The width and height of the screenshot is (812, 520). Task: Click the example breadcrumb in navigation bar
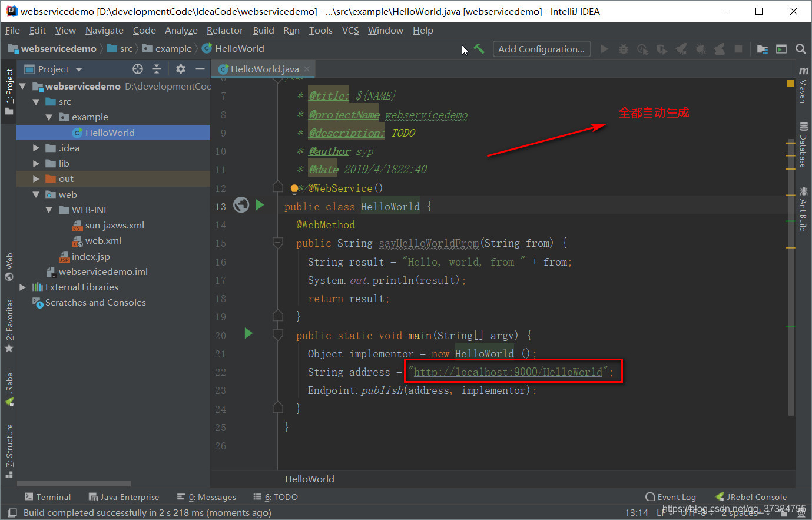[167, 48]
